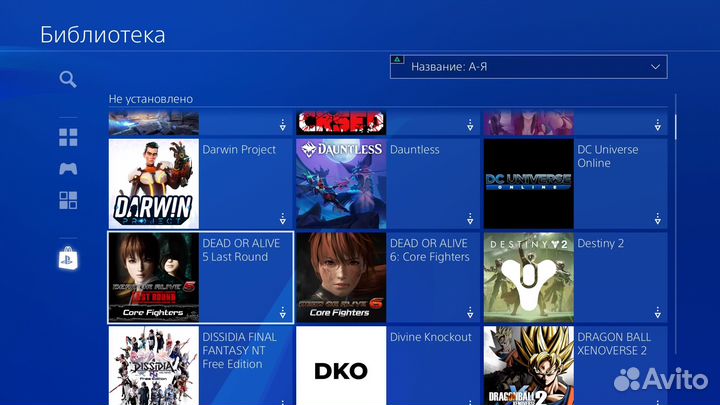Select the 'Dauntless' title text
The image size is (720, 405).
[415, 150]
